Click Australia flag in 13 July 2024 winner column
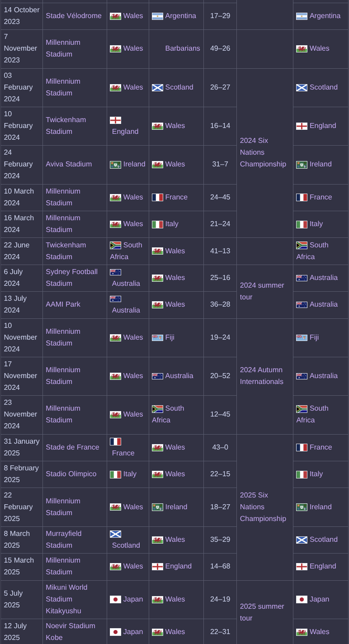This screenshot has width=349, height=644. click(x=302, y=305)
